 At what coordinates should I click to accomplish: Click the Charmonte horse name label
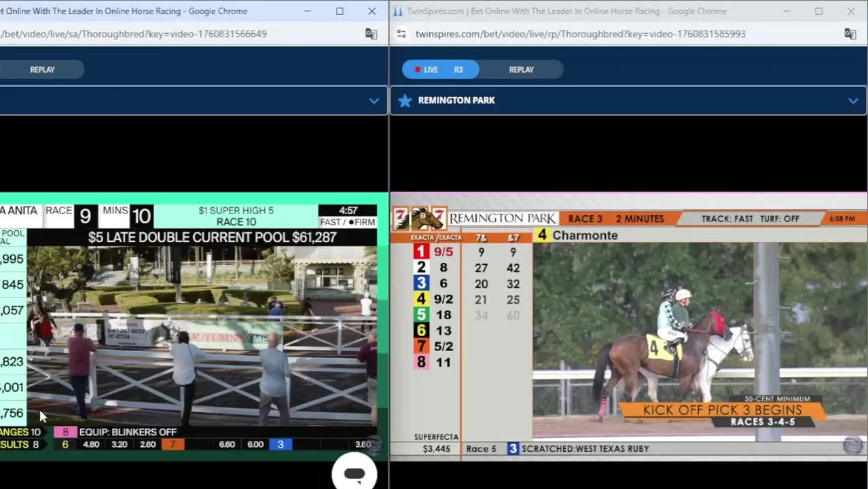[585, 236]
